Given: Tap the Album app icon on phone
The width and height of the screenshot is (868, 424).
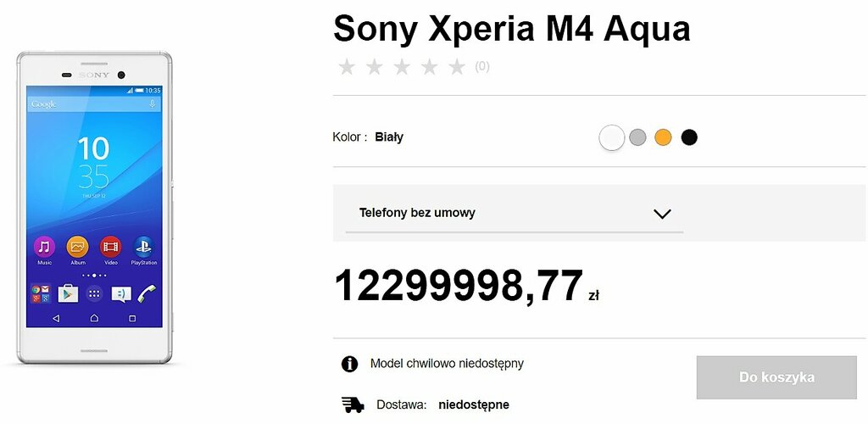Looking at the screenshot, I should click(77, 247).
